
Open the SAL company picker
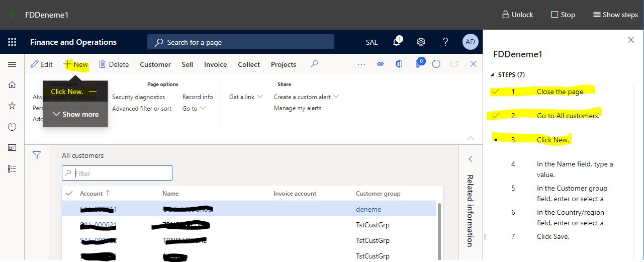(372, 42)
